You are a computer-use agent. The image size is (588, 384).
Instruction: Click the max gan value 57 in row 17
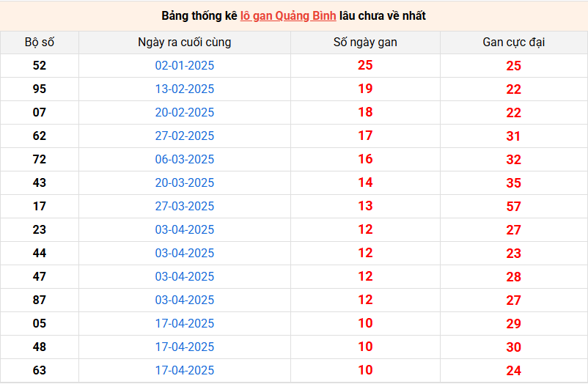[x=513, y=207]
